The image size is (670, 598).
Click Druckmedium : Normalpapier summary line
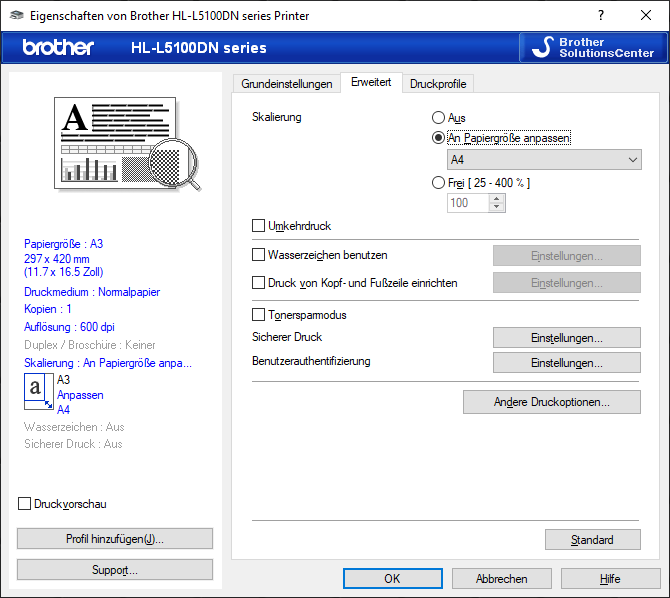coord(92,292)
